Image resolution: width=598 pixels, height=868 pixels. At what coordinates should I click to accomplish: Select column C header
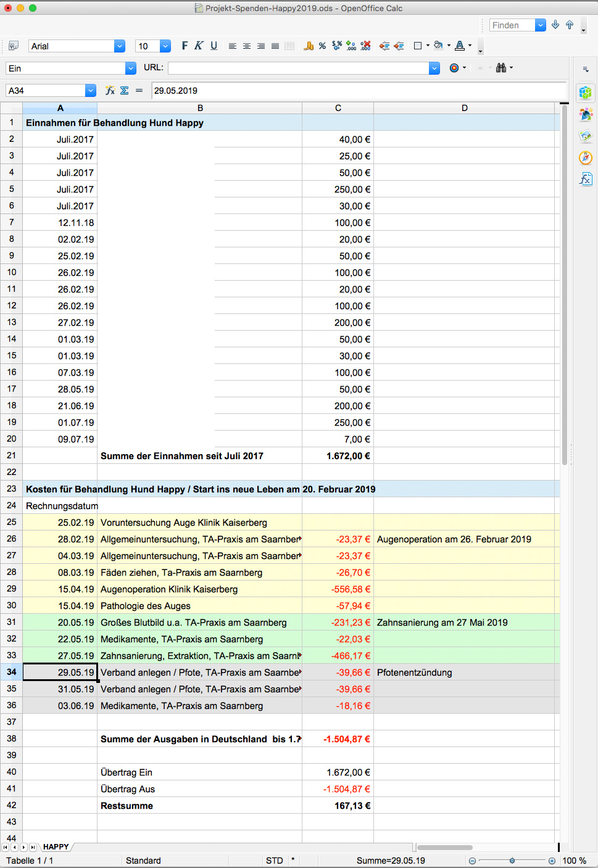pyautogui.click(x=338, y=108)
